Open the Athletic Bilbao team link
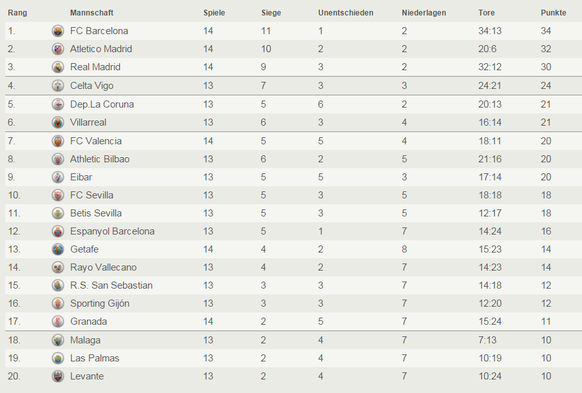 click(100, 159)
